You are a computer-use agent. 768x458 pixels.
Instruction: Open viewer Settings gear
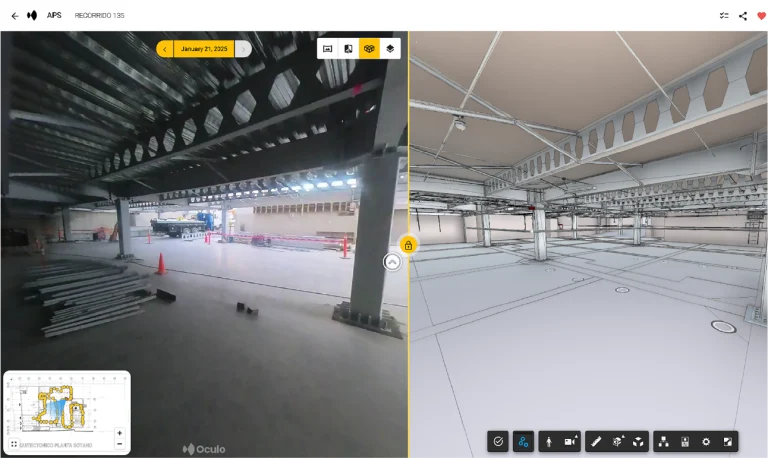(706, 442)
